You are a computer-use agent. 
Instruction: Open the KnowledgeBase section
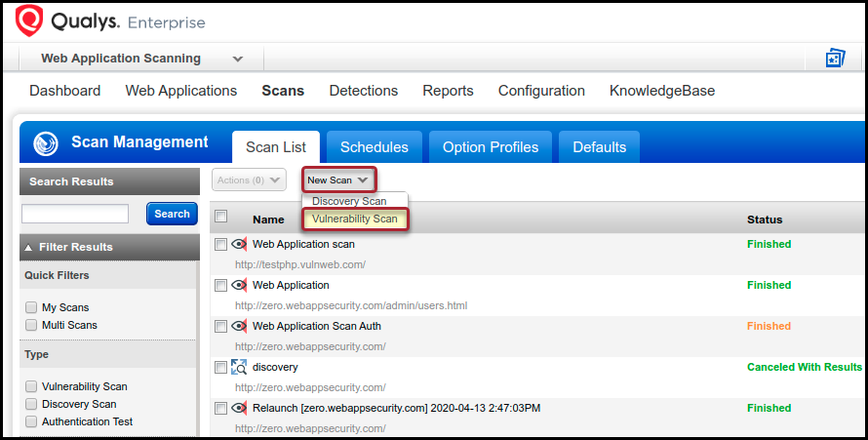coord(662,91)
